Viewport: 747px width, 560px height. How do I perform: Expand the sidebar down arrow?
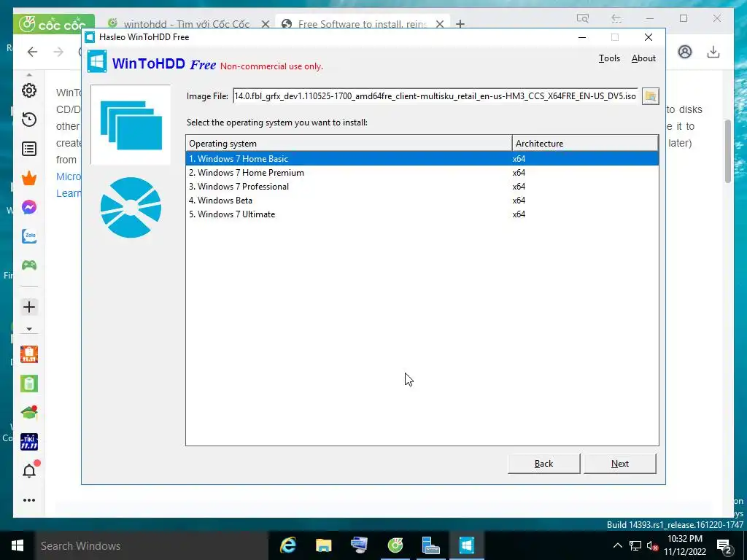(x=29, y=329)
